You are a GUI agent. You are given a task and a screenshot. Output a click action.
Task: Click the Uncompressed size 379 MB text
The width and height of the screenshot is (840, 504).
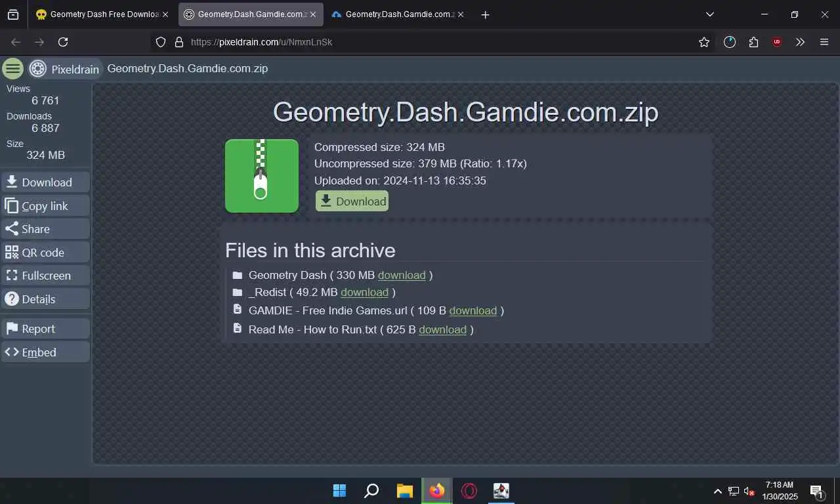[x=420, y=163]
